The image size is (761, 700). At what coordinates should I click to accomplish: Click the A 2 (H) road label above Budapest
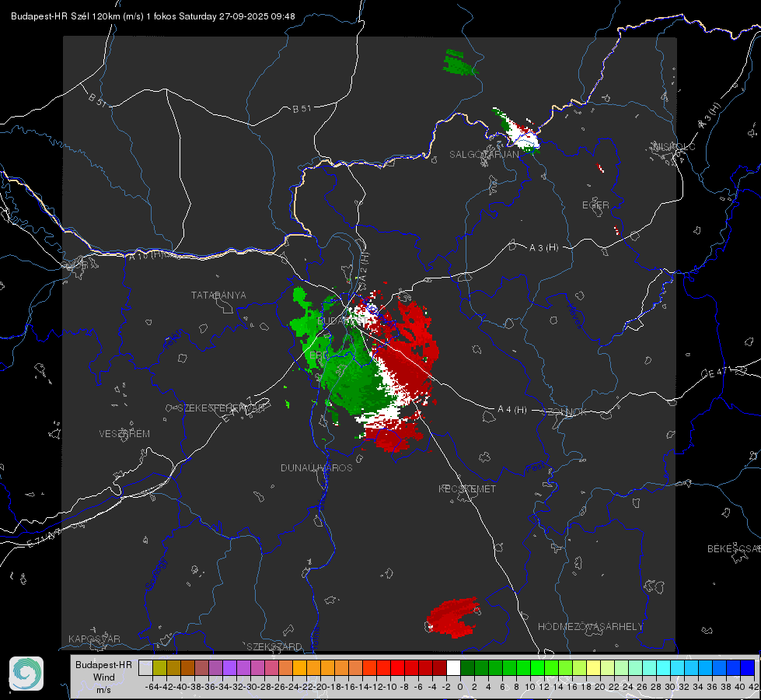pos(364,266)
